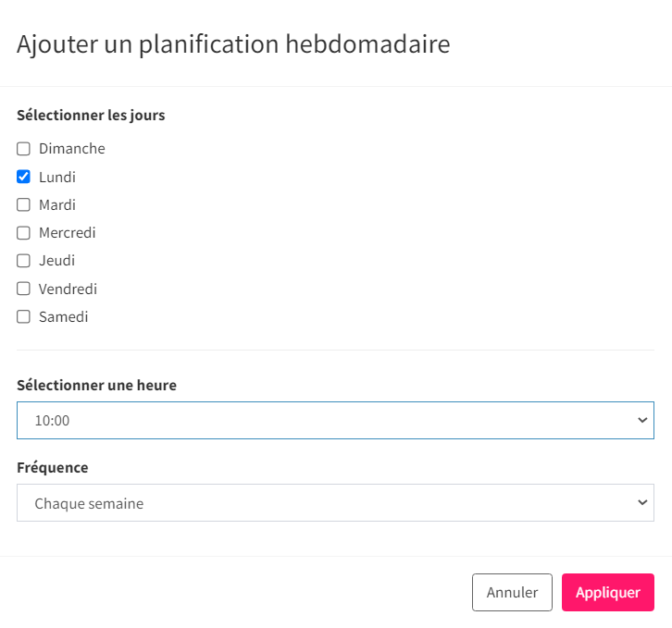Enable the Mardi checkbox
Viewport: 672px width, 628px height.
tap(23, 204)
